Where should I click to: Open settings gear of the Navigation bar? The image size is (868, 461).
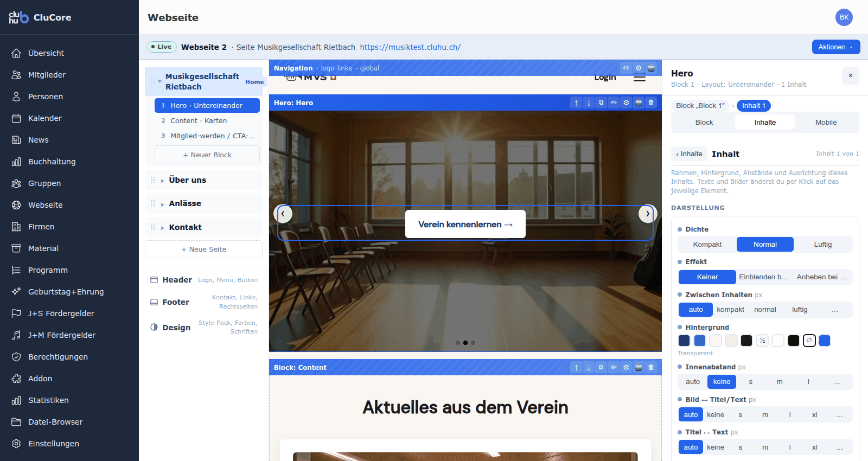tap(639, 68)
